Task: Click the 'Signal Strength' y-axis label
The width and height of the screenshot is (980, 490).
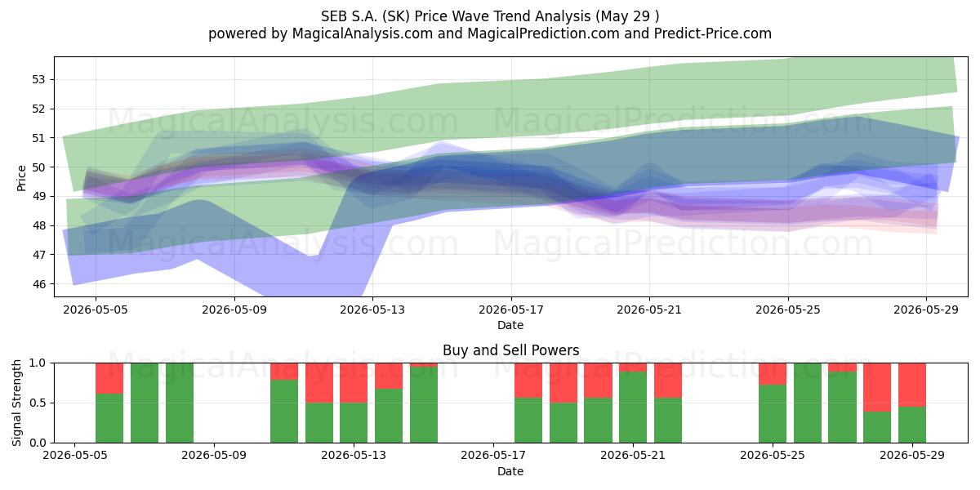Action: 18,403
